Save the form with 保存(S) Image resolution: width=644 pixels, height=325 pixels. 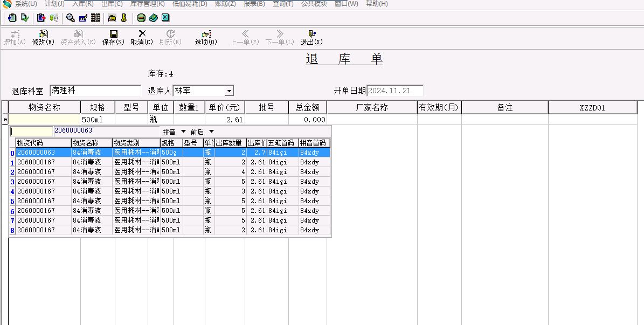[x=113, y=37]
